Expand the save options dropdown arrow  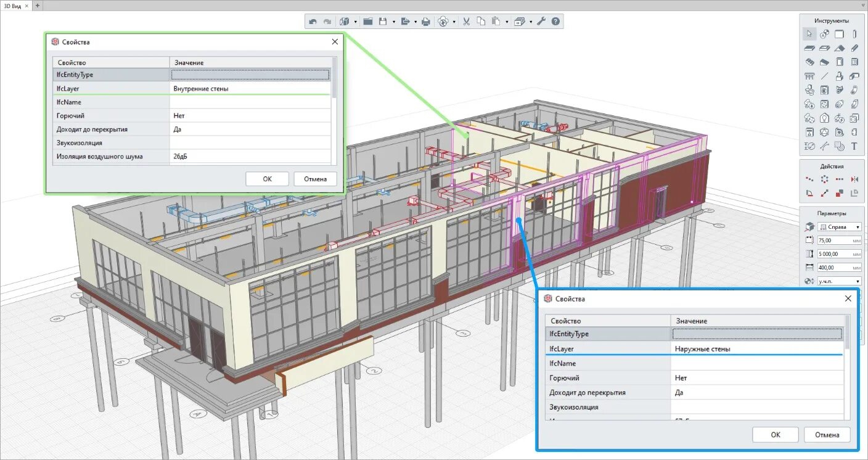[393, 22]
